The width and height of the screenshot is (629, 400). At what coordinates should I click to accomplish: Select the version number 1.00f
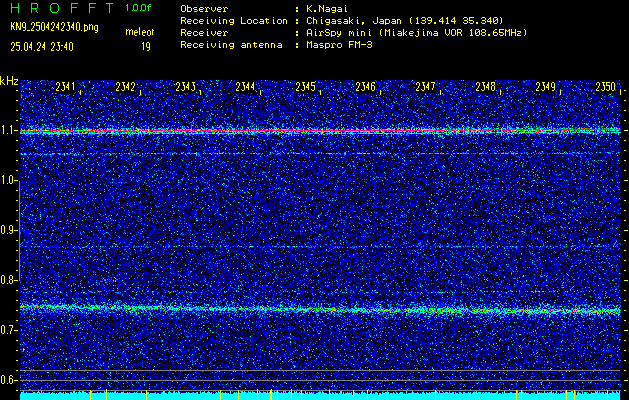click(x=138, y=8)
